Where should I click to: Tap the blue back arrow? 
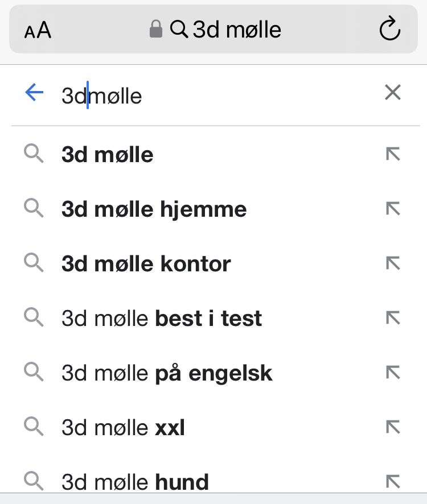[34, 93]
